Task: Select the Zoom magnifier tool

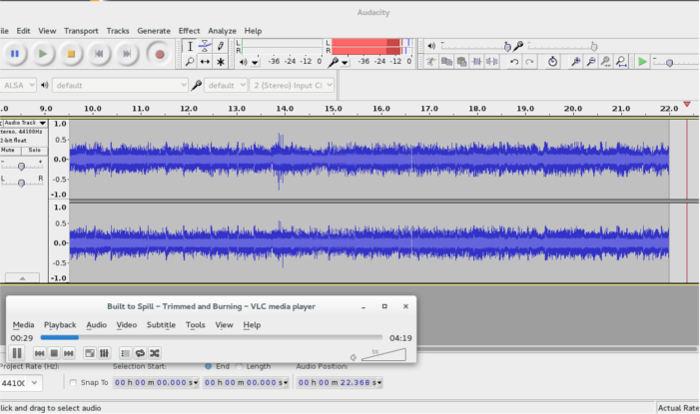Action: [x=190, y=62]
